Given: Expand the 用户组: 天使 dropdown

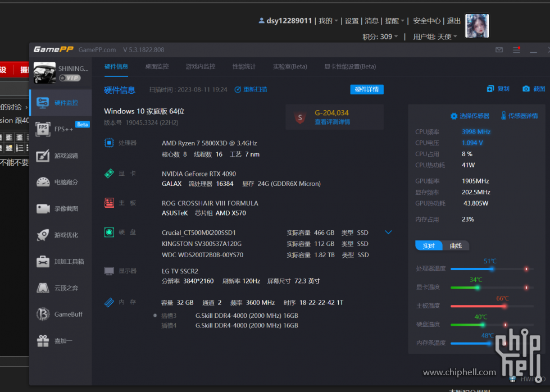Looking at the screenshot, I should [435, 37].
